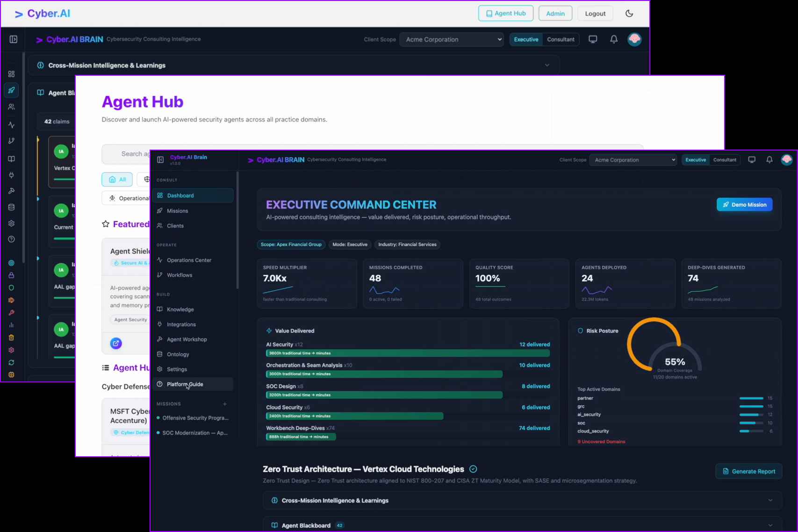
Task: Click AI Security 3600h green progress bar
Action: [x=408, y=353]
